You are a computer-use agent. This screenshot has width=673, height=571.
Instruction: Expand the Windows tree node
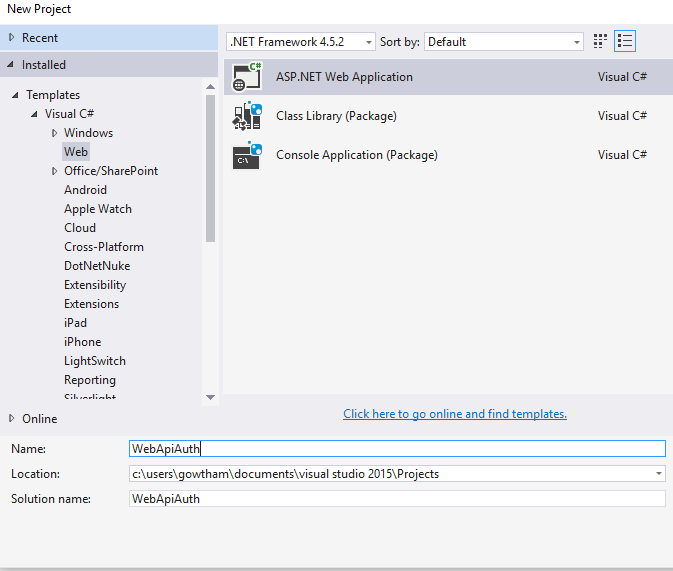point(54,133)
